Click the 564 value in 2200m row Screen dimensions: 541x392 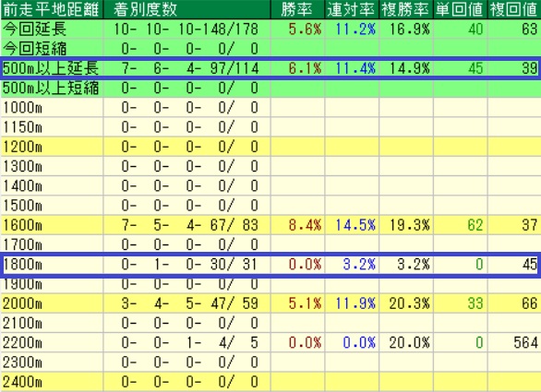tap(525, 343)
